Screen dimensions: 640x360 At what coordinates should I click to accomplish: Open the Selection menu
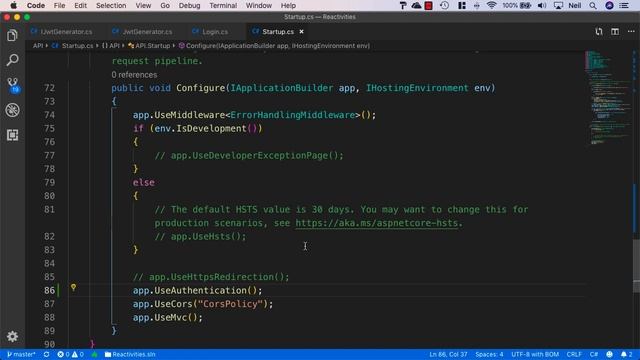pos(111,5)
